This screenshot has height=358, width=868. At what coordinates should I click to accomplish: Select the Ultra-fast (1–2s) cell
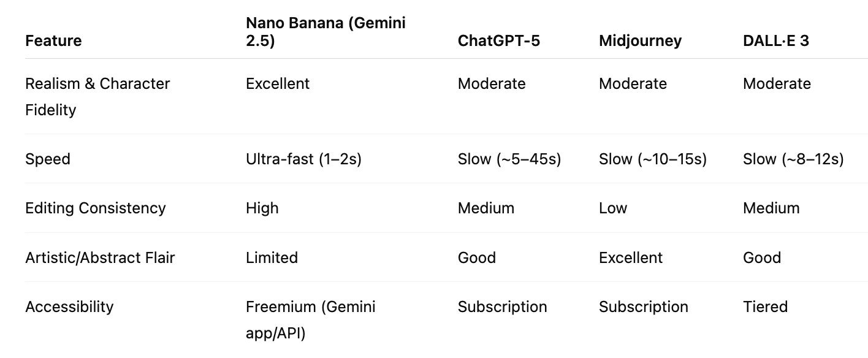point(303,159)
